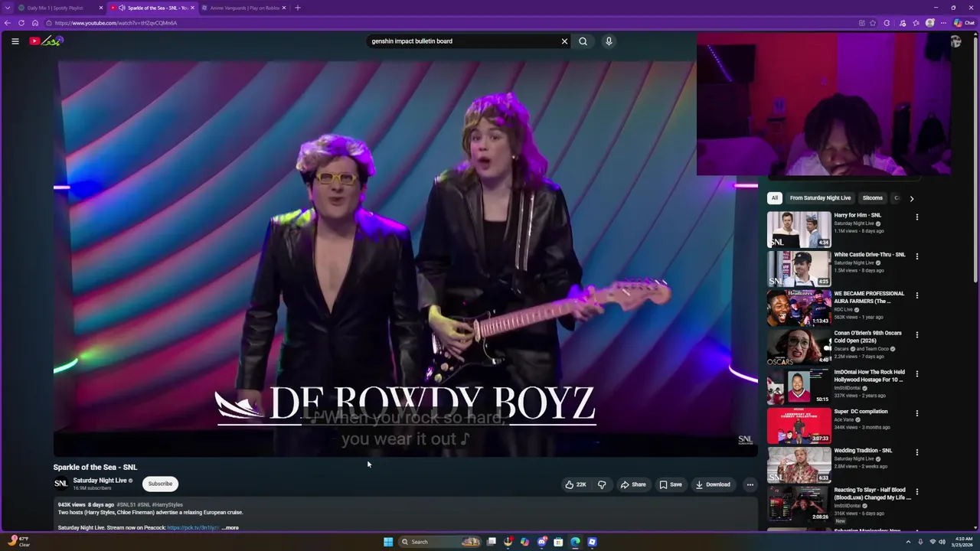
Task: Select the All filter chip
Action: [x=775, y=198]
